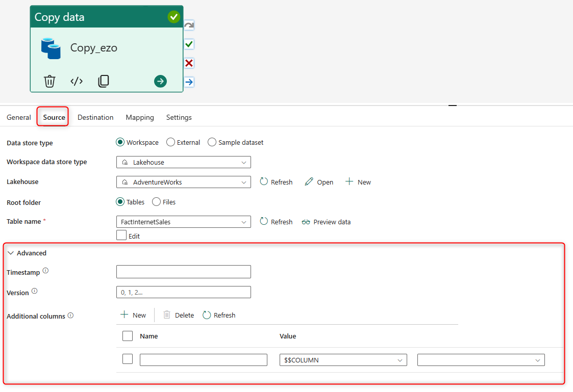Viewport: 573px width, 392px height.
Task: Enable the Edit checkbox under Table name
Action: tap(121, 236)
